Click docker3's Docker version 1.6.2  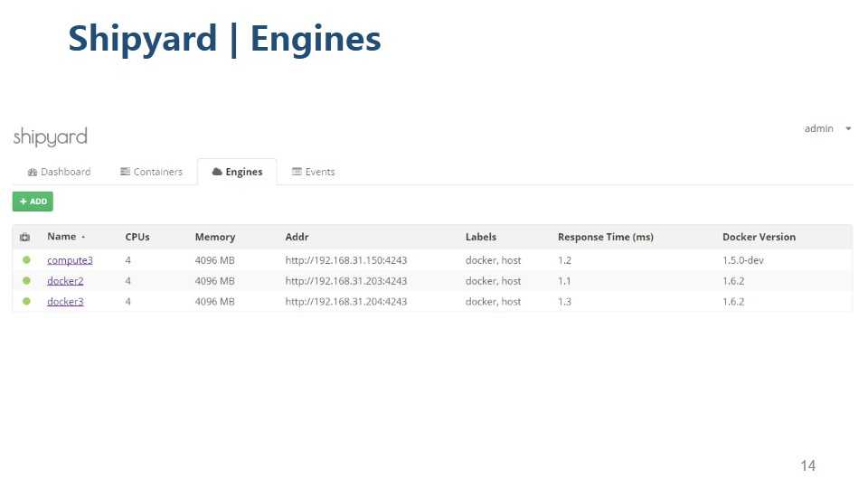(x=733, y=302)
